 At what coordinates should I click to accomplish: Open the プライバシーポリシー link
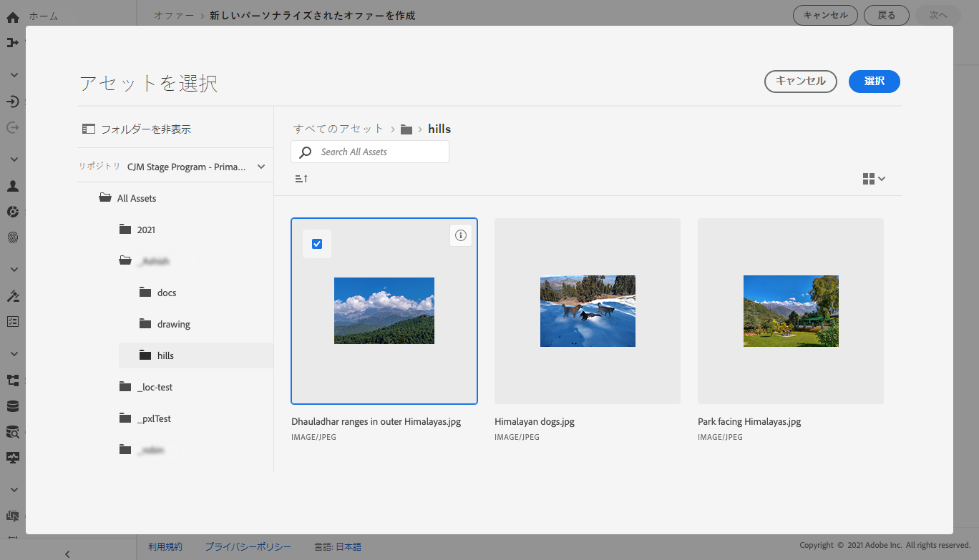coord(248,546)
